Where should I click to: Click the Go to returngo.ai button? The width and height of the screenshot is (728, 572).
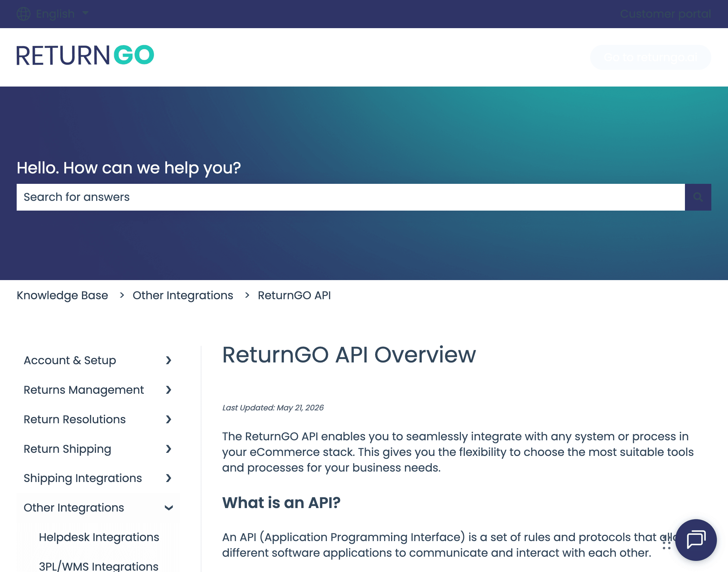point(651,57)
